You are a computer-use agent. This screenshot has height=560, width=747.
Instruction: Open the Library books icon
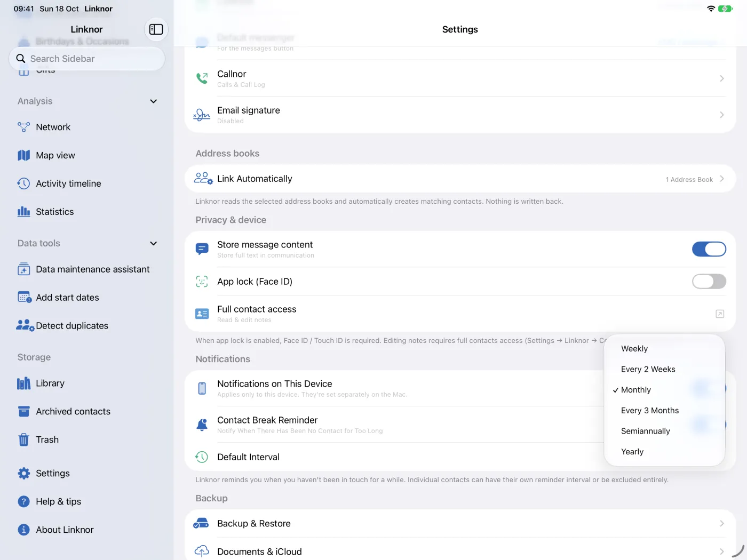(23, 383)
